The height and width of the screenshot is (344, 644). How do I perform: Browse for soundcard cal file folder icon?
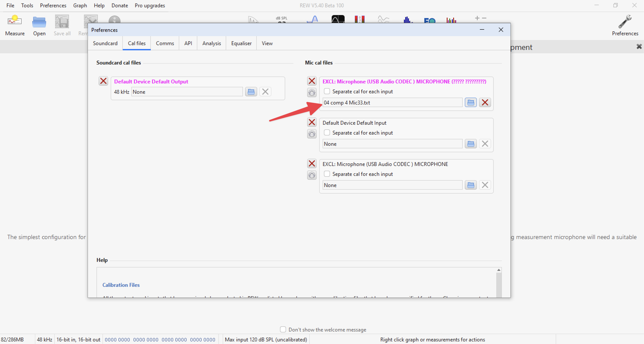point(251,92)
